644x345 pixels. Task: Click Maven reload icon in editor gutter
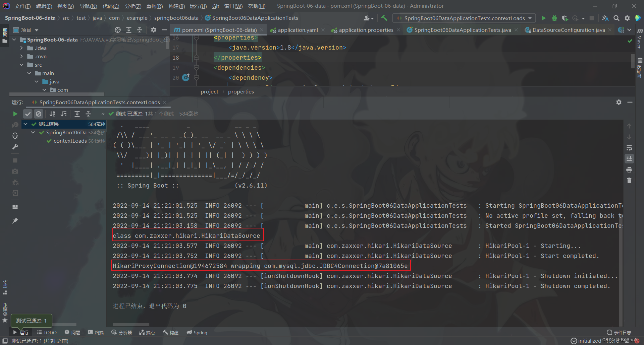pyautogui.click(x=186, y=77)
